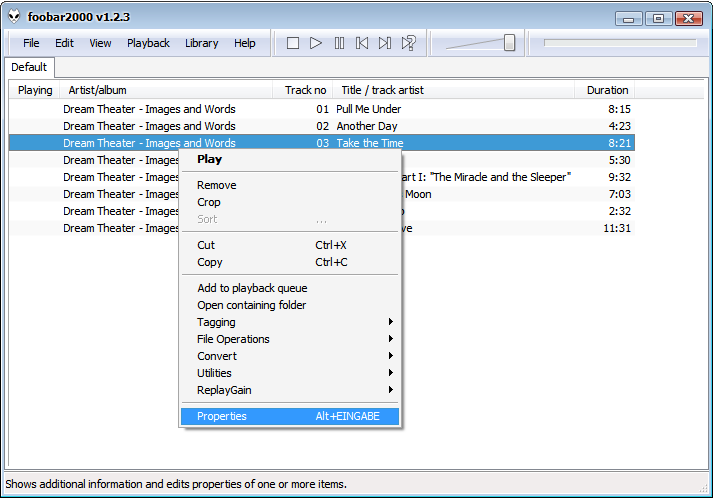Click the Playing column header
This screenshot has height=498, width=713.
pyautogui.click(x=35, y=90)
